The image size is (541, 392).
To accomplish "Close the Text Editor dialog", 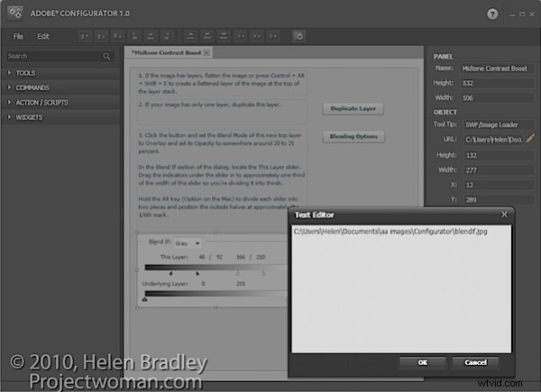I will [x=504, y=214].
